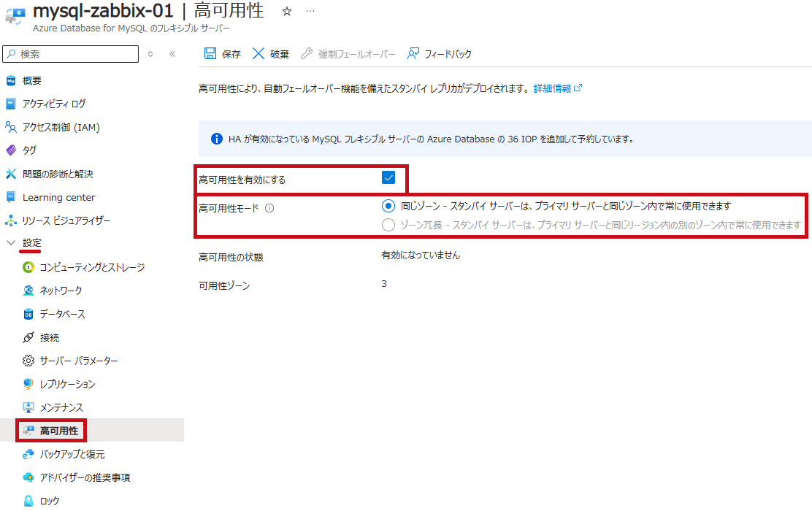
Task: Collapse the 設定 section chevron
Action: [x=10, y=243]
